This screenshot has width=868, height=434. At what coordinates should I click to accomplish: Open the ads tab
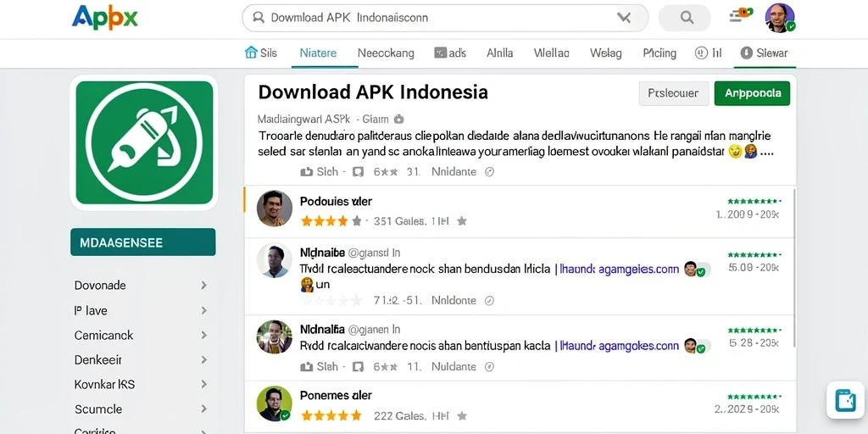[x=451, y=53]
